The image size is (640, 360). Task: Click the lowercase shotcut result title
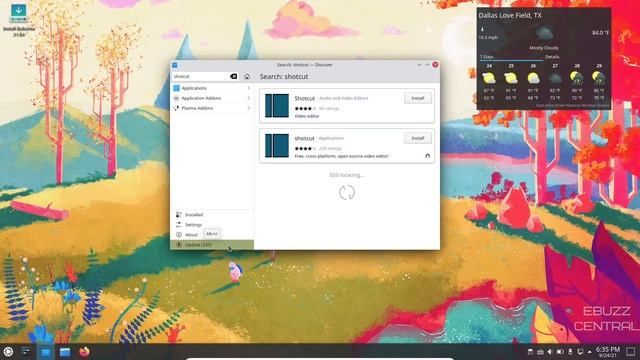[304, 138]
